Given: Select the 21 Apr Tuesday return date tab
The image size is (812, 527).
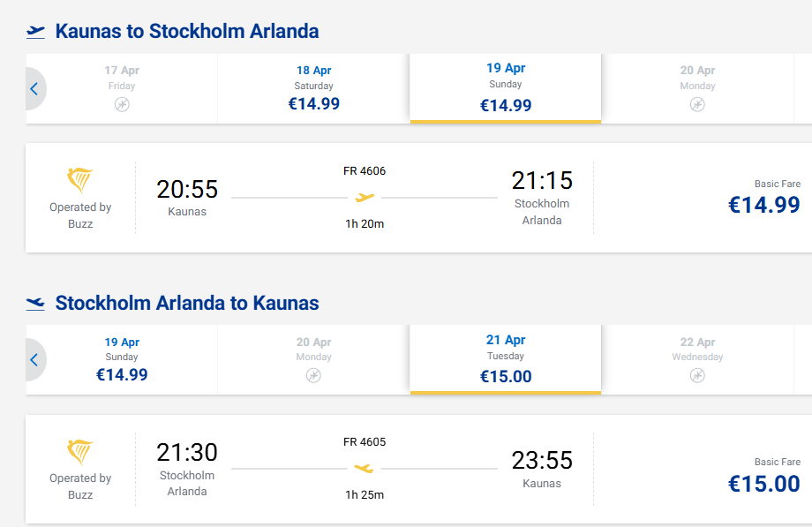Looking at the screenshot, I should [506, 360].
